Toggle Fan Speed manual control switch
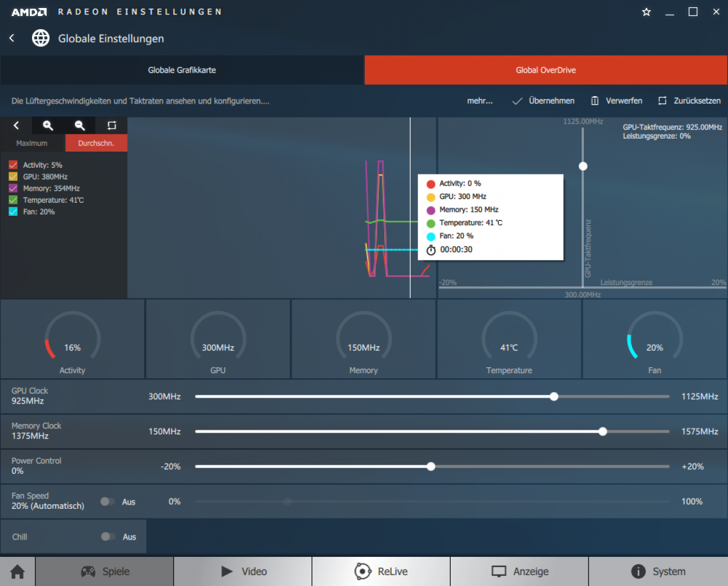Screen dimensions: 728x586 (x=108, y=501)
